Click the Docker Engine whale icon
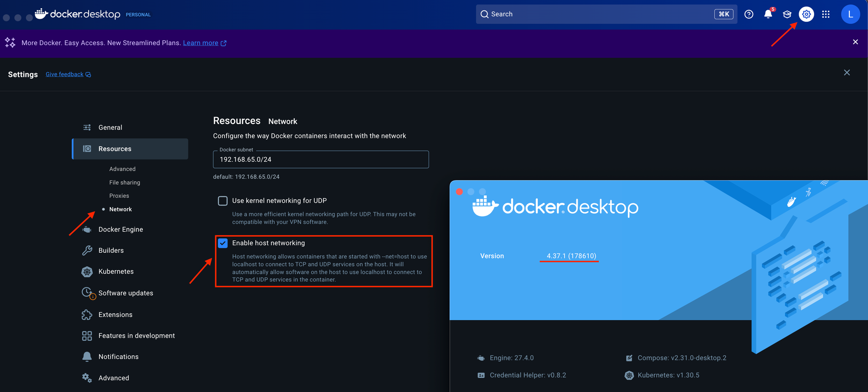This screenshot has width=868, height=392. (x=87, y=229)
